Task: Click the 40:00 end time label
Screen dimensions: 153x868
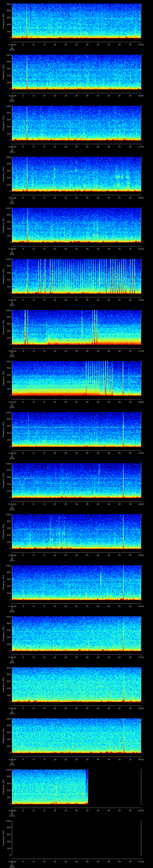Action: (141, 810)
